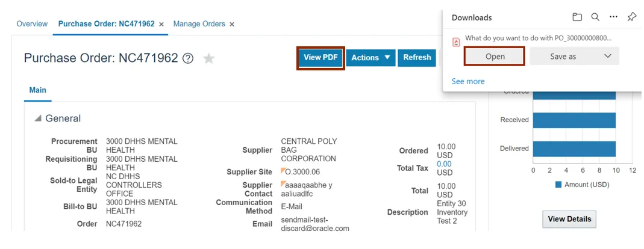Image resolution: width=644 pixels, height=249 pixels.
Task: Mark purchase order as favorite star
Action: 208,58
